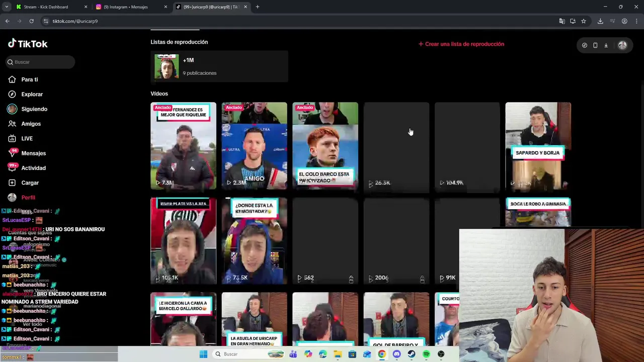Close the Instagram Mensajes tab

pyautogui.click(x=166, y=7)
